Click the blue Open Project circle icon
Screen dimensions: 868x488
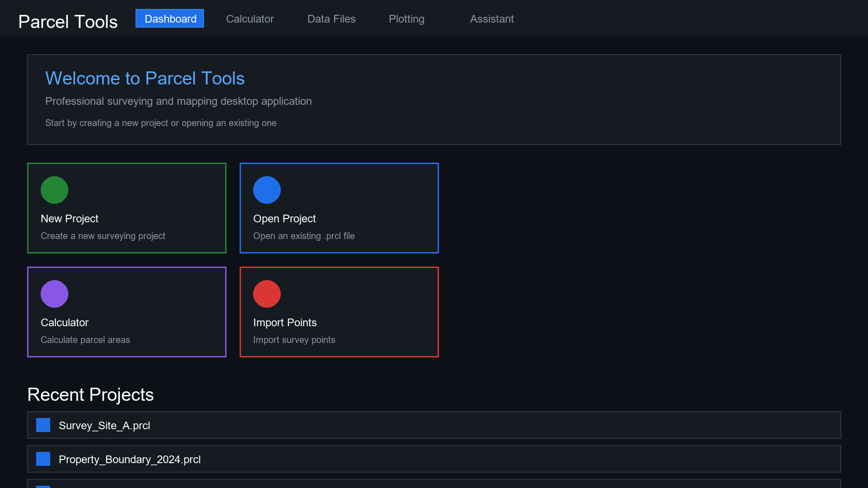click(267, 190)
